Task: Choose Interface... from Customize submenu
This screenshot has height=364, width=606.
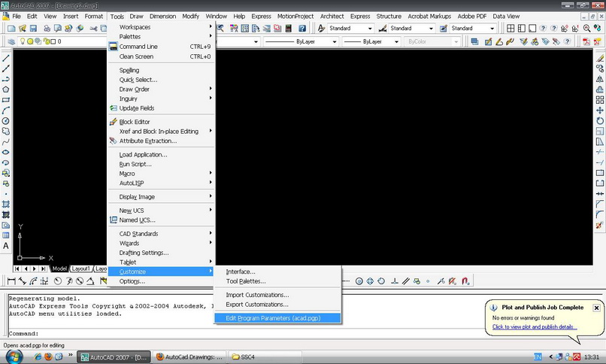Action: pos(277,271)
